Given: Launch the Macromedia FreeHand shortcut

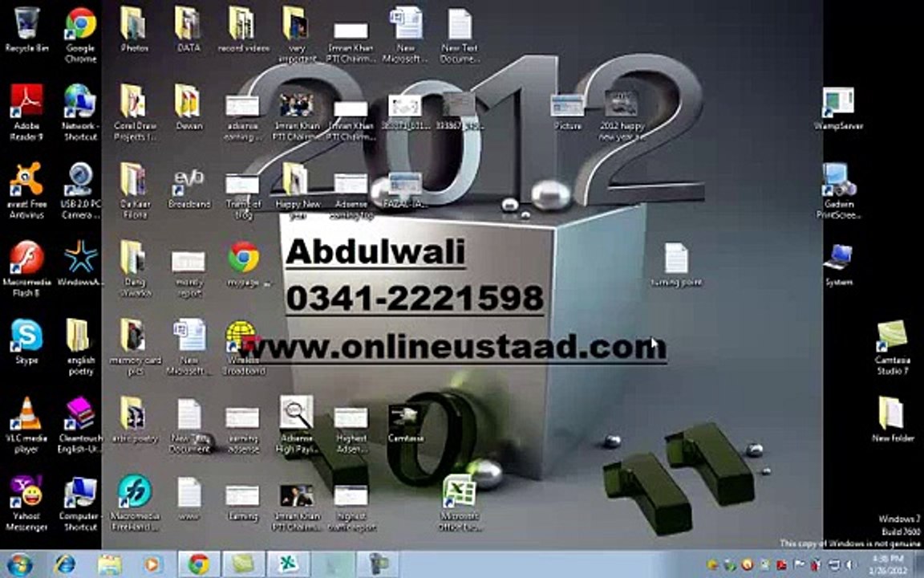Looking at the screenshot, I should click(135, 503).
